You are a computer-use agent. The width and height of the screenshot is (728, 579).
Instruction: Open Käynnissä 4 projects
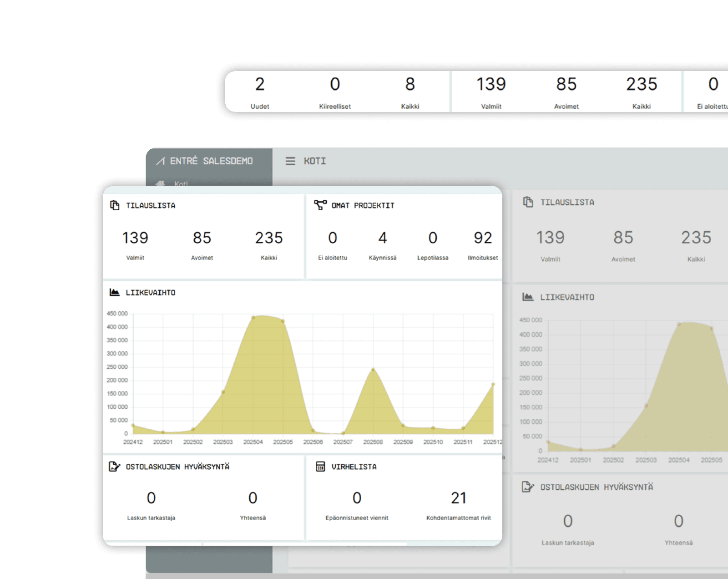[x=383, y=245]
